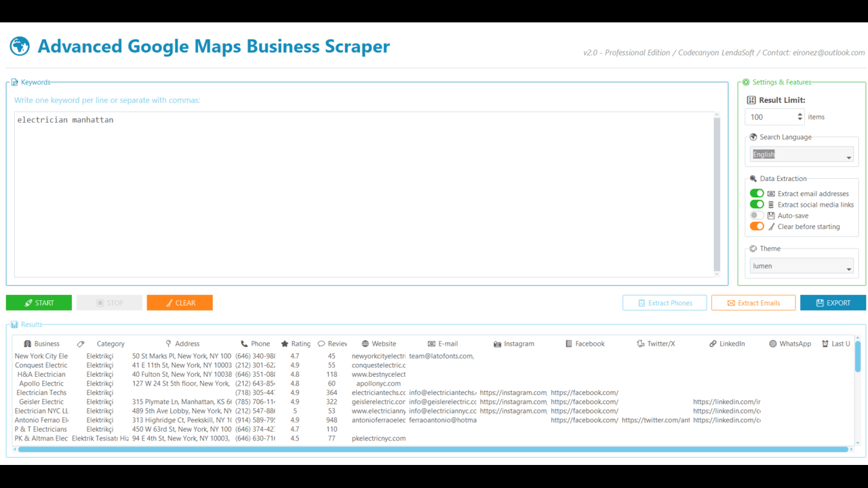The height and width of the screenshot is (488, 868).
Task: Click the globe logo icon in the header
Action: [20, 46]
